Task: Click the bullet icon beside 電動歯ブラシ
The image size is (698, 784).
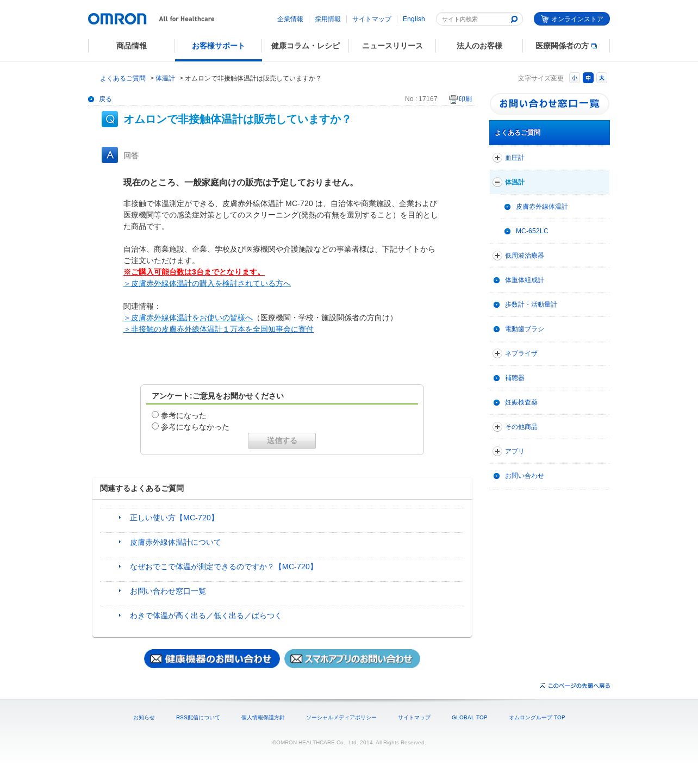Action: [496, 329]
